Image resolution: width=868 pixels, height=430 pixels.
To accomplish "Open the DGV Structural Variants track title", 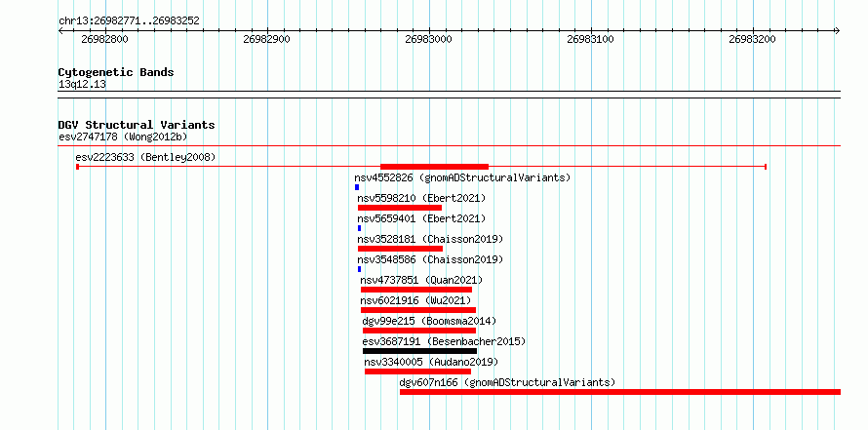I will click(x=137, y=125).
